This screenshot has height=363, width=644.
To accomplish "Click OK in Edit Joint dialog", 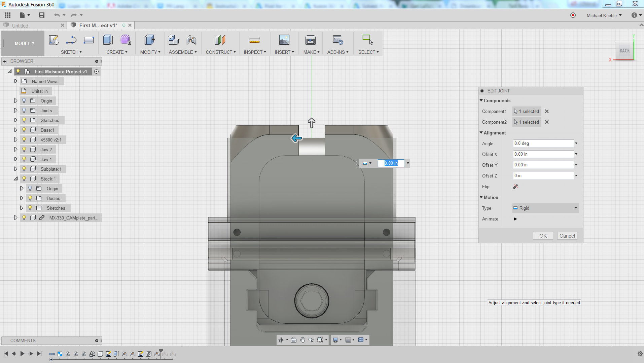I will click(x=543, y=236).
